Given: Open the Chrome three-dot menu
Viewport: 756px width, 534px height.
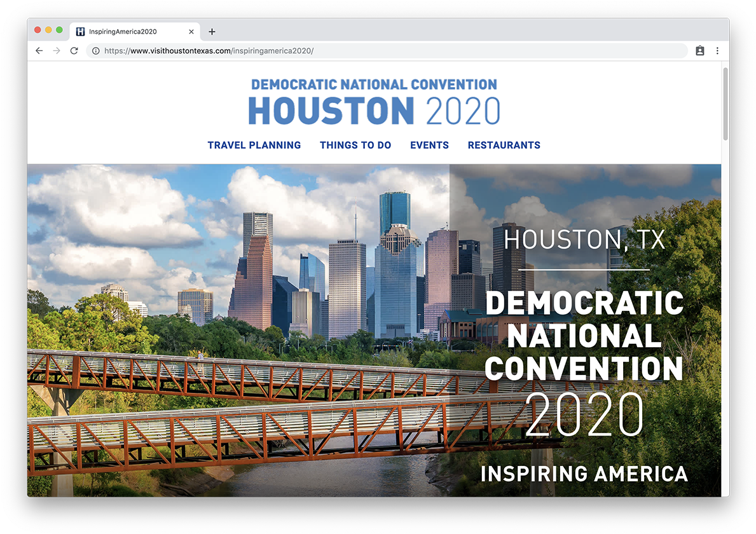Looking at the screenshot, I should 717,51.
